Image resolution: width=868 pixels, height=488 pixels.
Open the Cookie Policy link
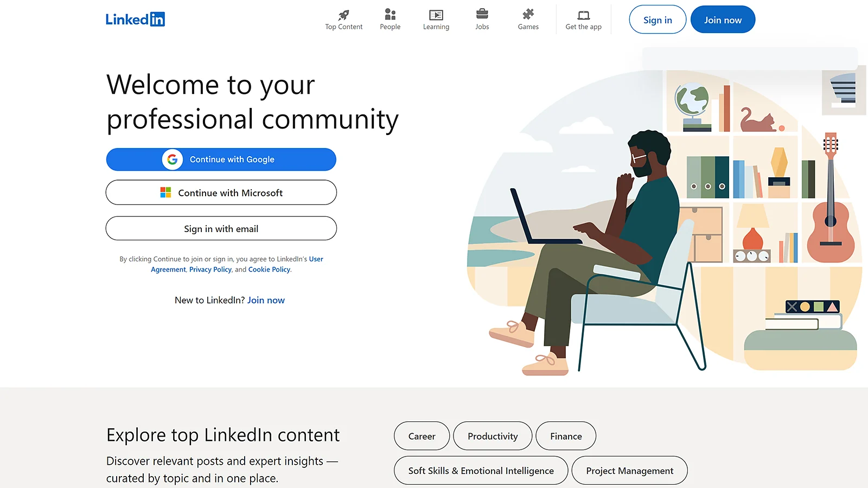tap(269, 269)
